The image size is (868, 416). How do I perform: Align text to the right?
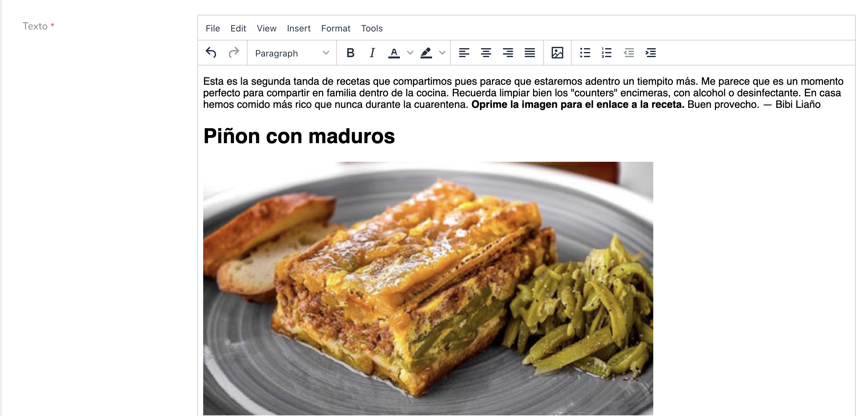click(x=508, y=53)
